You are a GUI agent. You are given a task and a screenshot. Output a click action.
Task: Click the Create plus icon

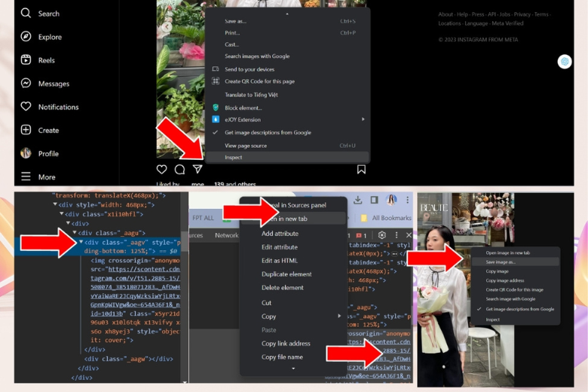26,130
